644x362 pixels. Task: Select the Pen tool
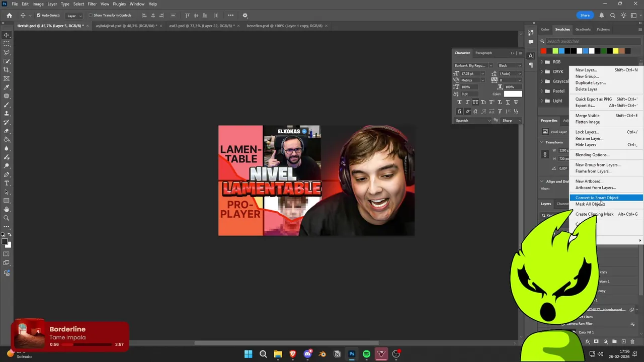[7, 174]
